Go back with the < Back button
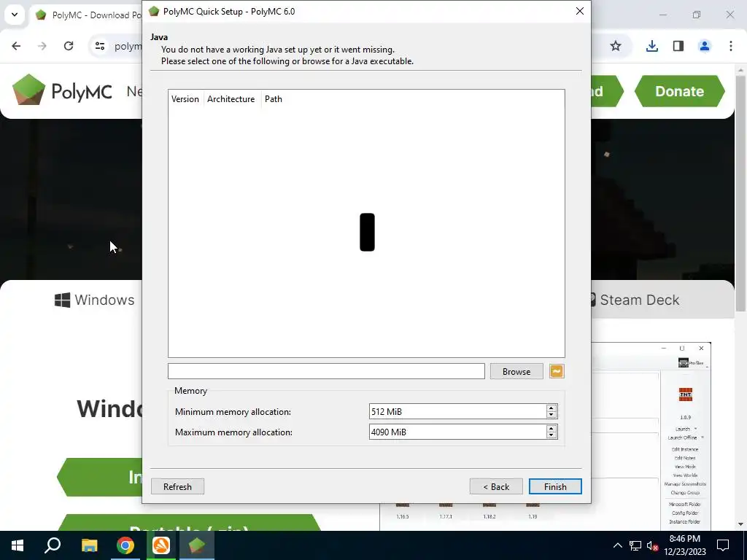 pos(496,486)
